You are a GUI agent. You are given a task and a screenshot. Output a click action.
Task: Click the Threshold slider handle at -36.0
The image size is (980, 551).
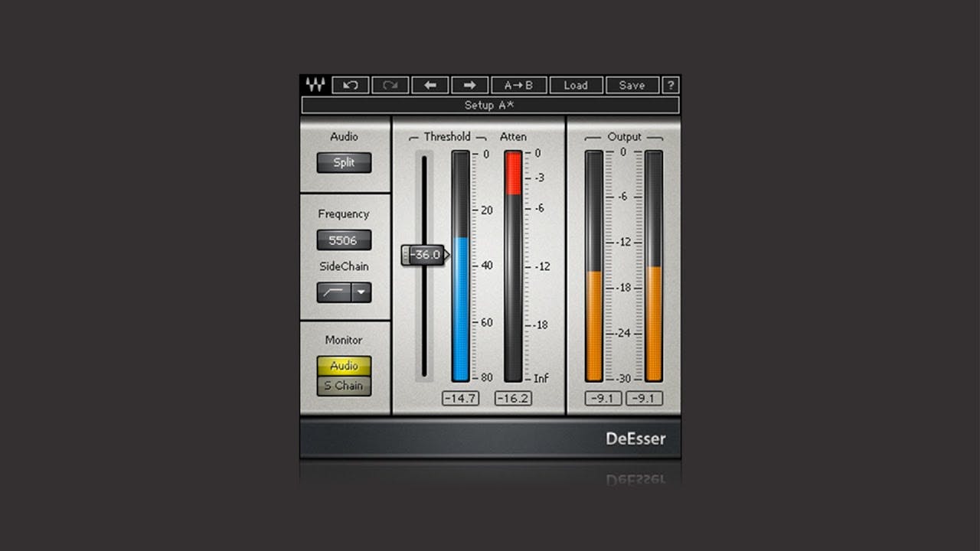tap(426, 255)
